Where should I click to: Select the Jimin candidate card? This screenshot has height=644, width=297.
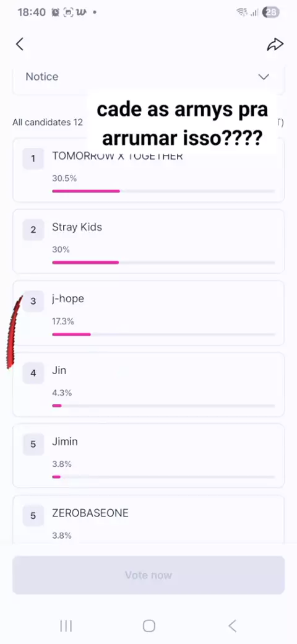(148, 456)
